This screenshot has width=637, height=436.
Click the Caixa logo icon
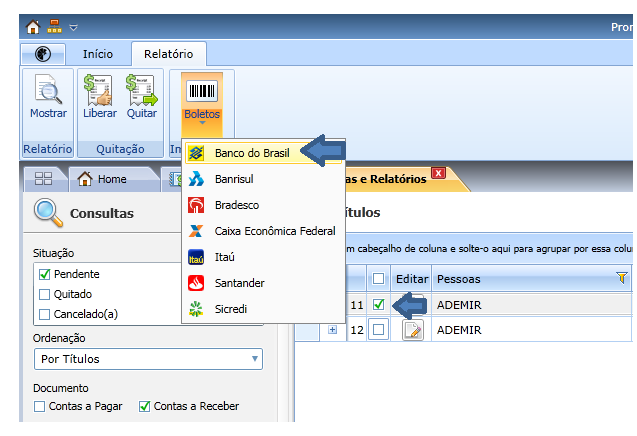pos(196,231)
